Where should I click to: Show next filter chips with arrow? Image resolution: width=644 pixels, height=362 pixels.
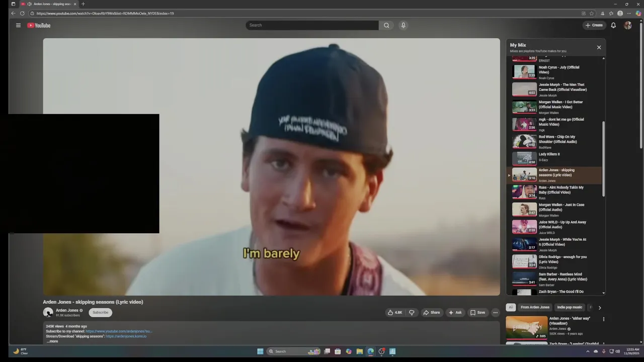click(599, 307)
